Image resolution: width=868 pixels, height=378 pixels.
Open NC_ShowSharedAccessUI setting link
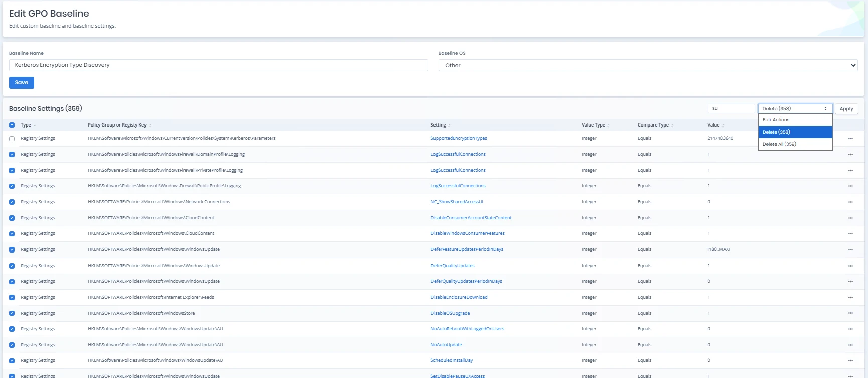[457, 202]
